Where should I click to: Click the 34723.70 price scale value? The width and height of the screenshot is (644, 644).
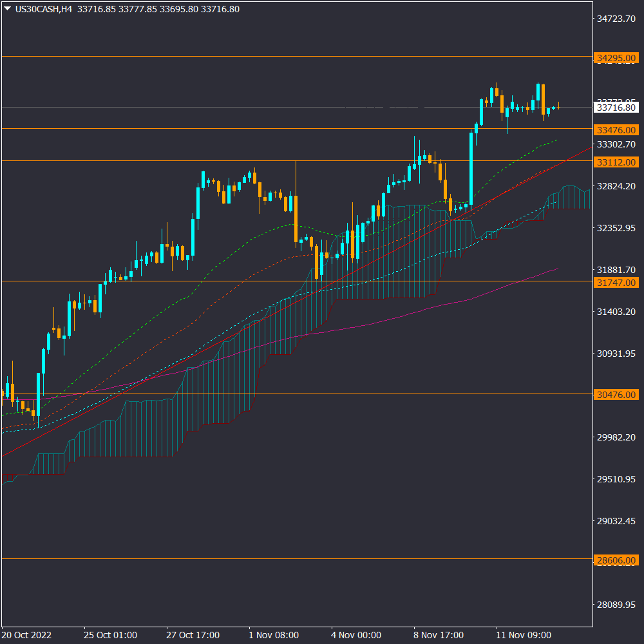[x=616, y=19]
